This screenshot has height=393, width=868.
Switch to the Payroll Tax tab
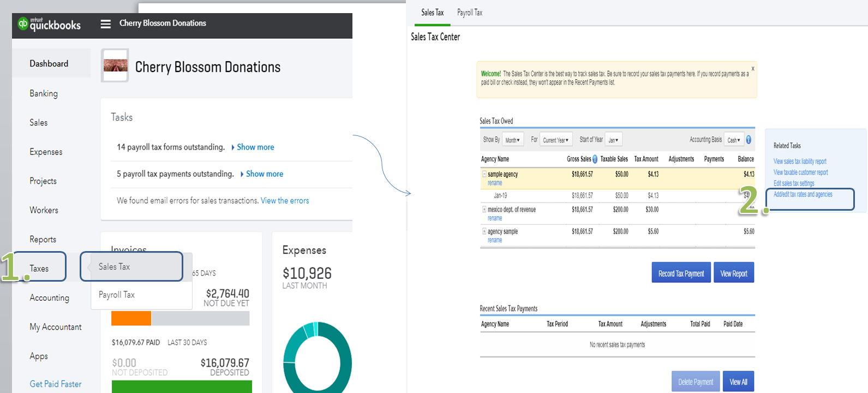pos(470,13)
